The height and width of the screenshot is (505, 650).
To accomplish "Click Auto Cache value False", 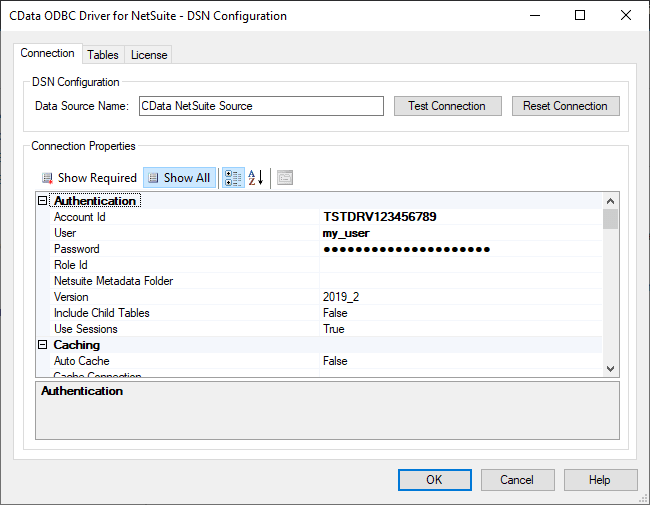I will click(335, 361).
